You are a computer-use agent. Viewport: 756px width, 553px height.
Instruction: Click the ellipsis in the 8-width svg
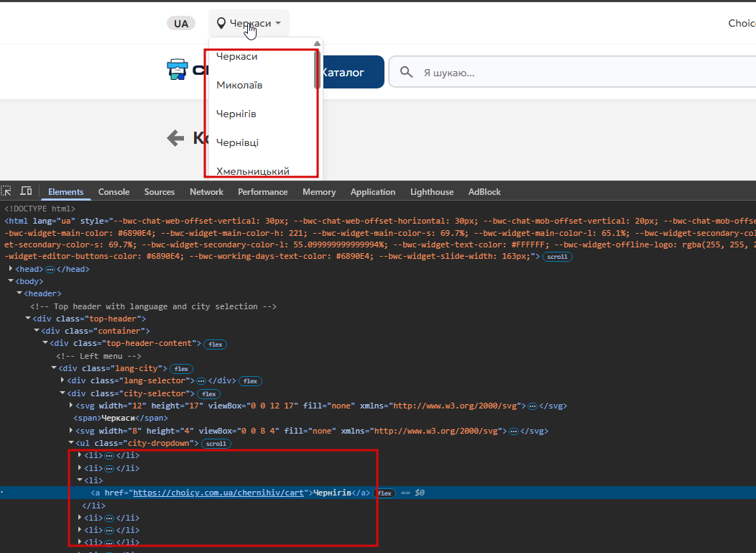pos(514,431)
